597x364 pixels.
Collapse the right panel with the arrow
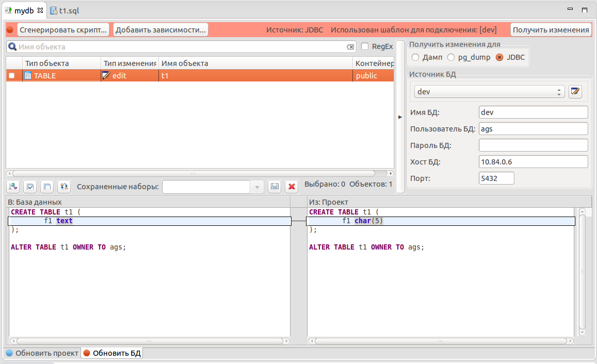pos(400,117)
